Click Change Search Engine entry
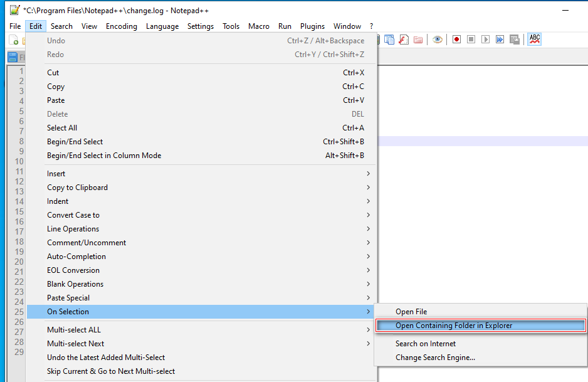 click(x=435, y=358)
